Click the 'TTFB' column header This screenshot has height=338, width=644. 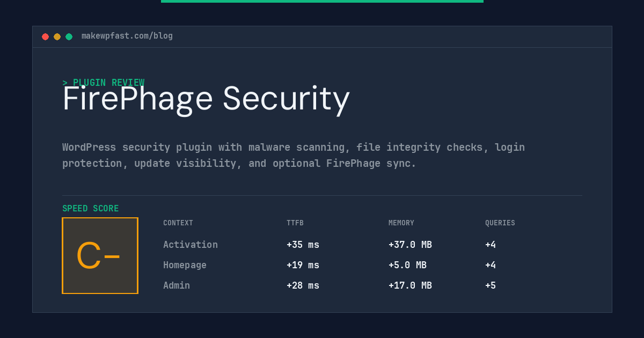coord(295,223)
